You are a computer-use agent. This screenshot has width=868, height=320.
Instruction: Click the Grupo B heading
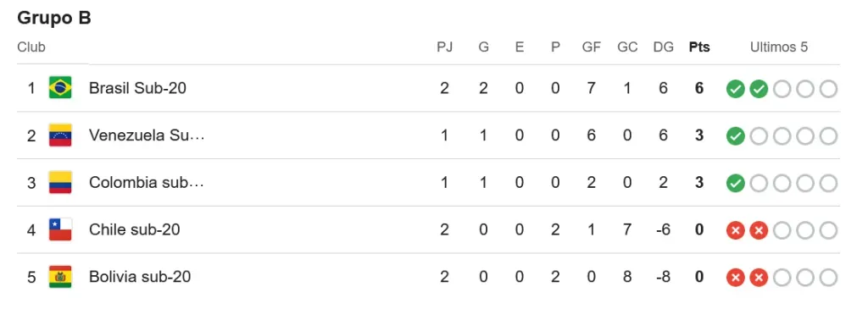[x=54, y=19]
